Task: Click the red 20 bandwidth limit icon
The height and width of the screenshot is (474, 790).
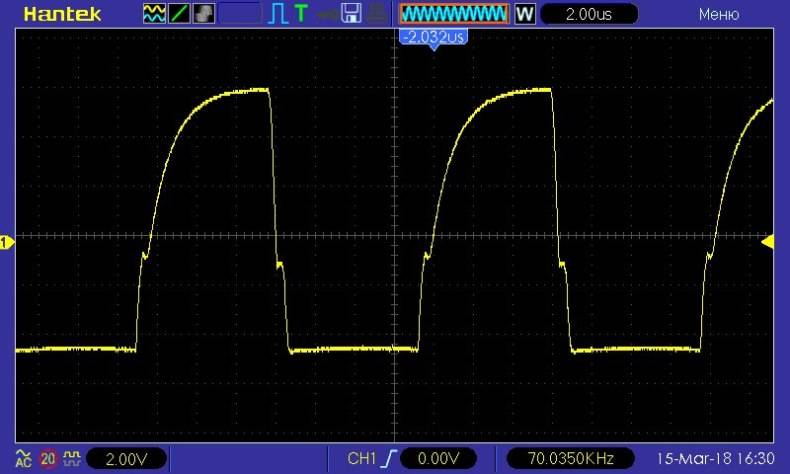Action: pyautogui.click(x=48, y=459)
